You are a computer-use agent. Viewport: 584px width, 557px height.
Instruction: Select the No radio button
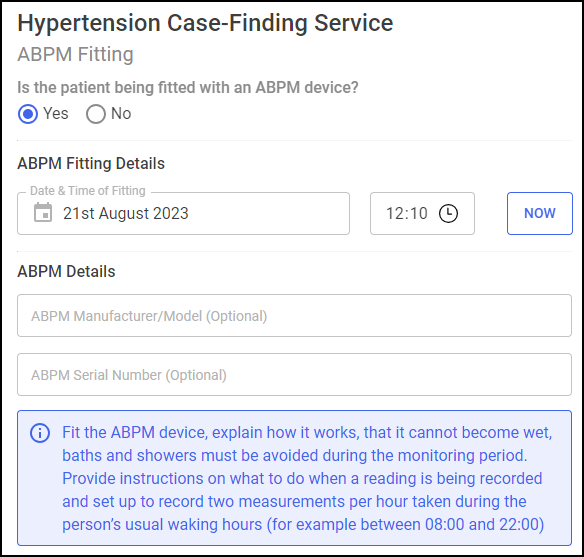tap(96, 114)
